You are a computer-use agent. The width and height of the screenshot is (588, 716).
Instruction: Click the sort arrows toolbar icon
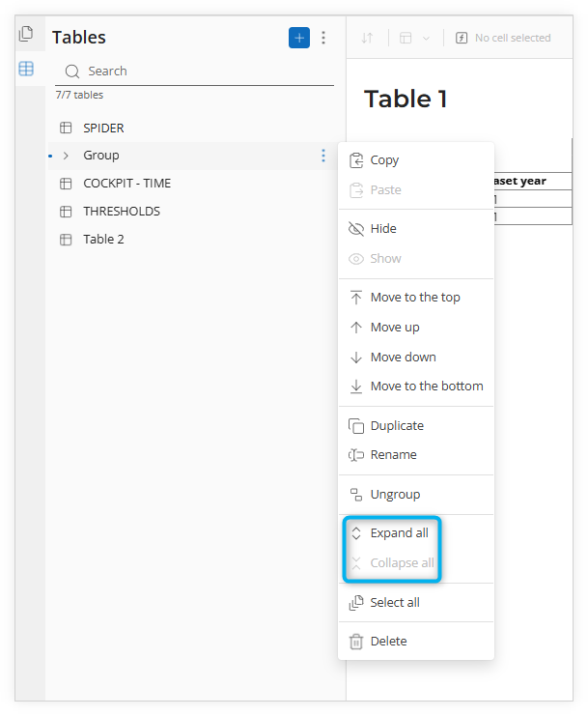(x=367, y=38)
